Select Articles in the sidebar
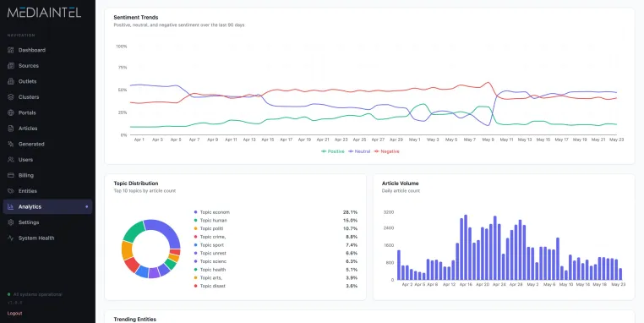644x323 pixels. [47, 129]
